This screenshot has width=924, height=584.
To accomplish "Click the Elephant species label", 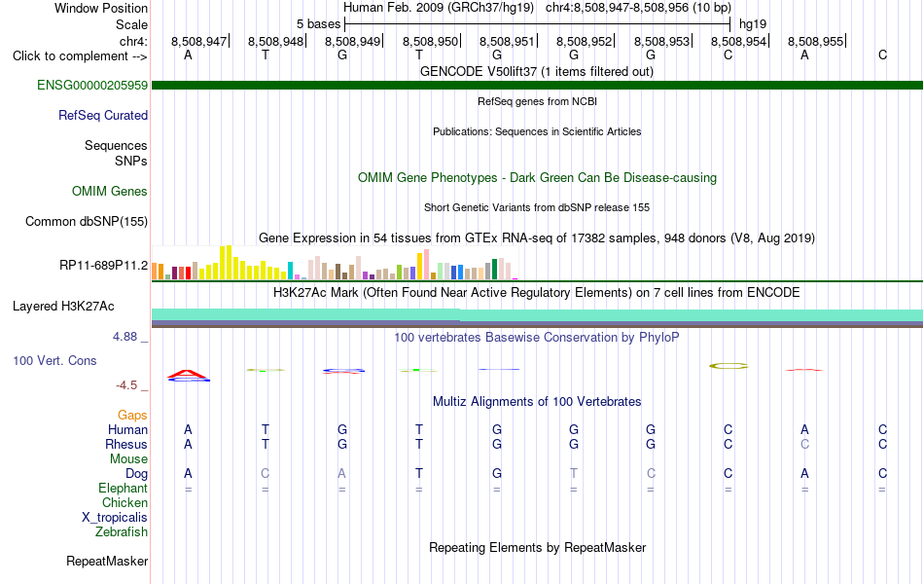I will [x=124, y=488].
